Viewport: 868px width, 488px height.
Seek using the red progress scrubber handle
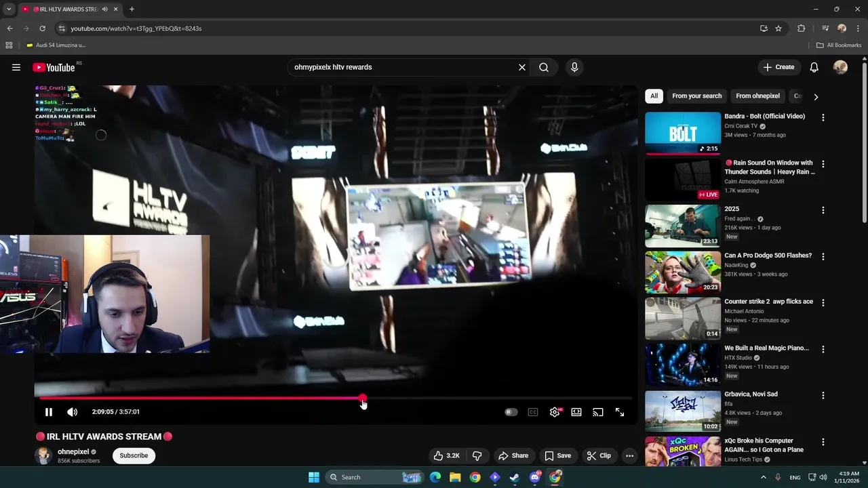click(x=363, y=399)
